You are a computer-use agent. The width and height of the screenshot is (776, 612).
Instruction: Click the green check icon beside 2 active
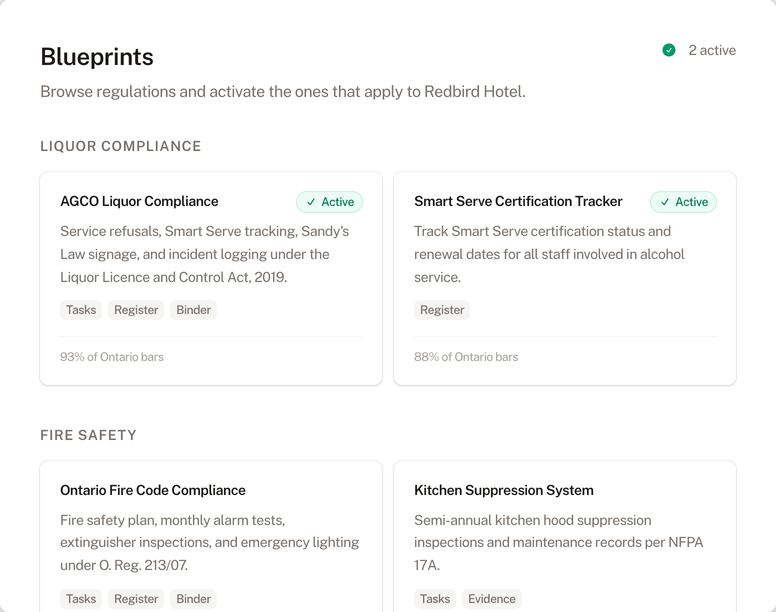click(x=669, y=50)
